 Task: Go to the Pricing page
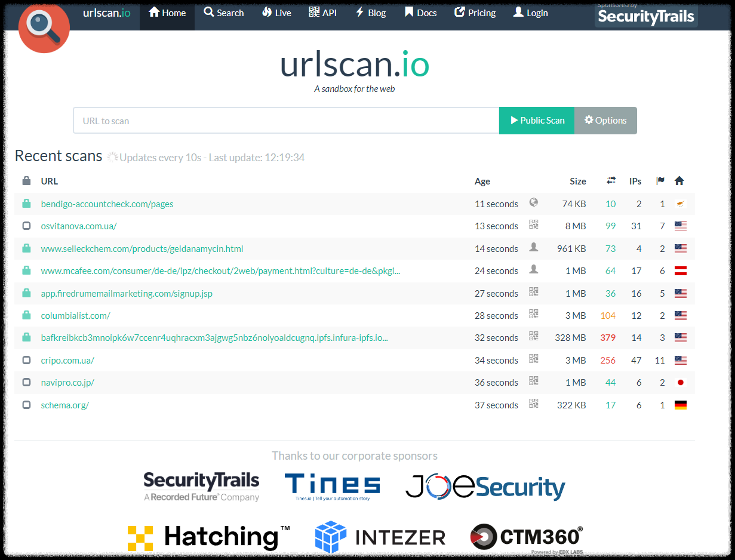pyautogui.click(x=475, y=13)
